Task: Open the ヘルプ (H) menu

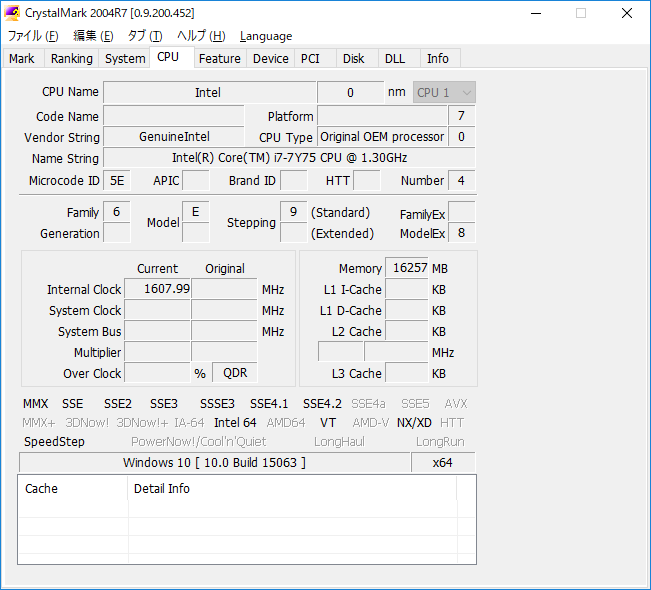Action: tap(201, 36)
